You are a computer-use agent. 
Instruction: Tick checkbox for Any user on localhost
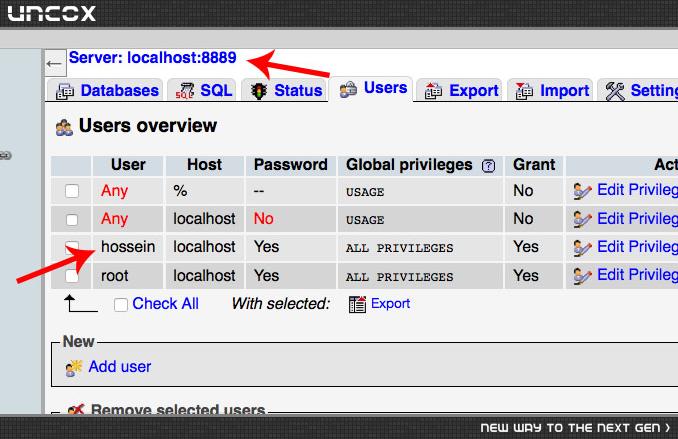72,219
